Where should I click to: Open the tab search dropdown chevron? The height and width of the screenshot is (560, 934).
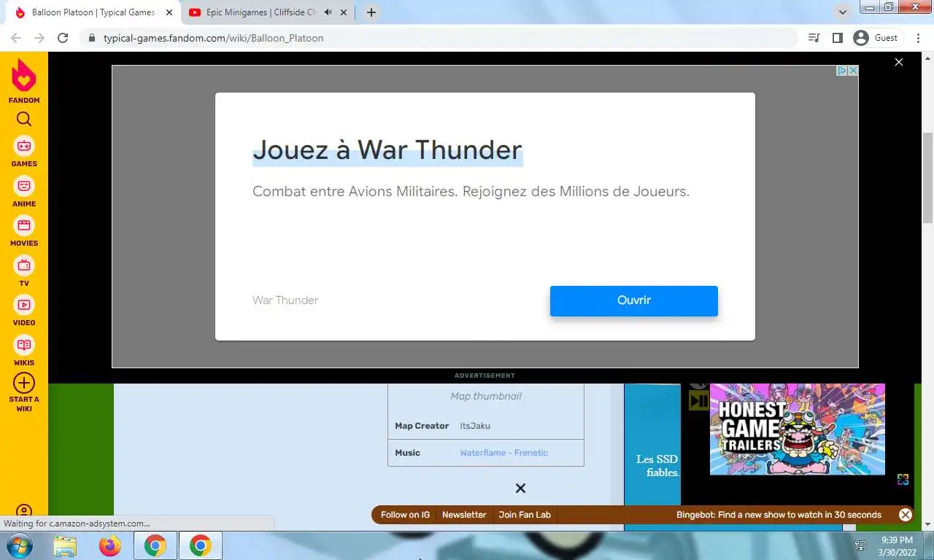tap(843, 12)
